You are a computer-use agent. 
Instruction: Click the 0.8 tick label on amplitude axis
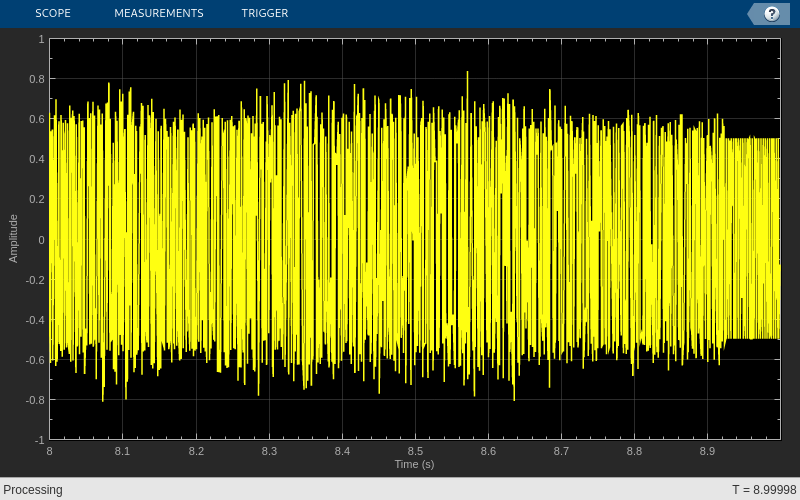pyautogui.click(x=37, y=79)
